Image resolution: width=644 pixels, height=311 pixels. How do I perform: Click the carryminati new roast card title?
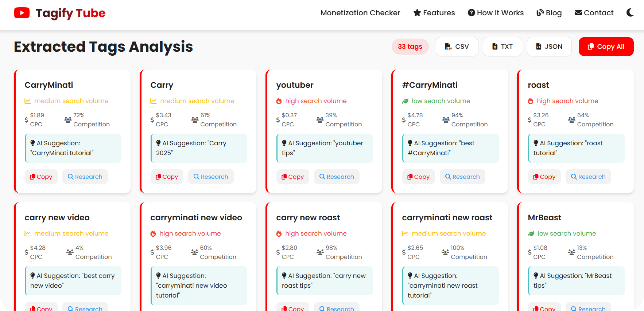[447, 217]
